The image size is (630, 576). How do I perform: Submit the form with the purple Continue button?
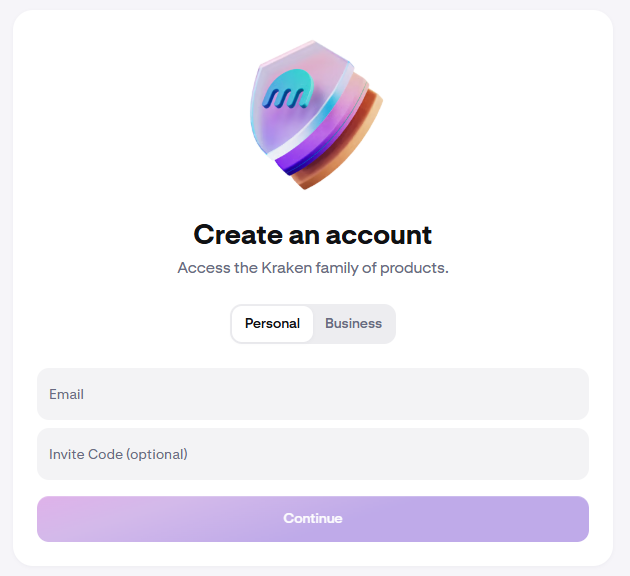point(313,519)
